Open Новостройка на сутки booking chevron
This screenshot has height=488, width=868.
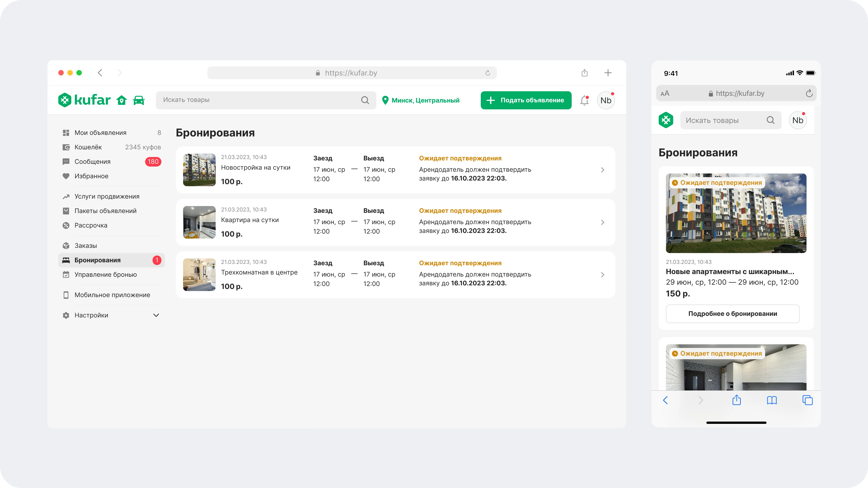(602, 170)
